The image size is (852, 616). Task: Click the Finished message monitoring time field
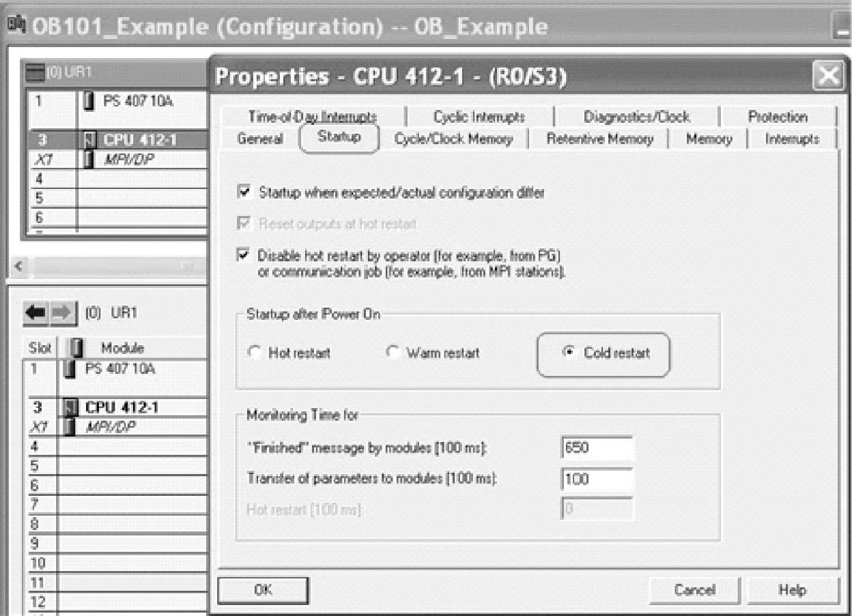click(x=596, y=448)
